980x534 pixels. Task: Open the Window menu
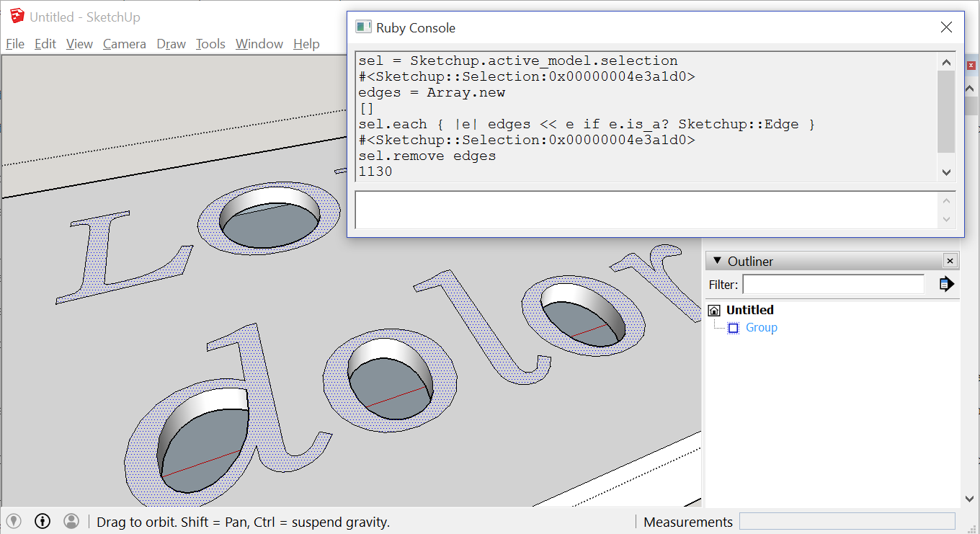pos(259,44)
